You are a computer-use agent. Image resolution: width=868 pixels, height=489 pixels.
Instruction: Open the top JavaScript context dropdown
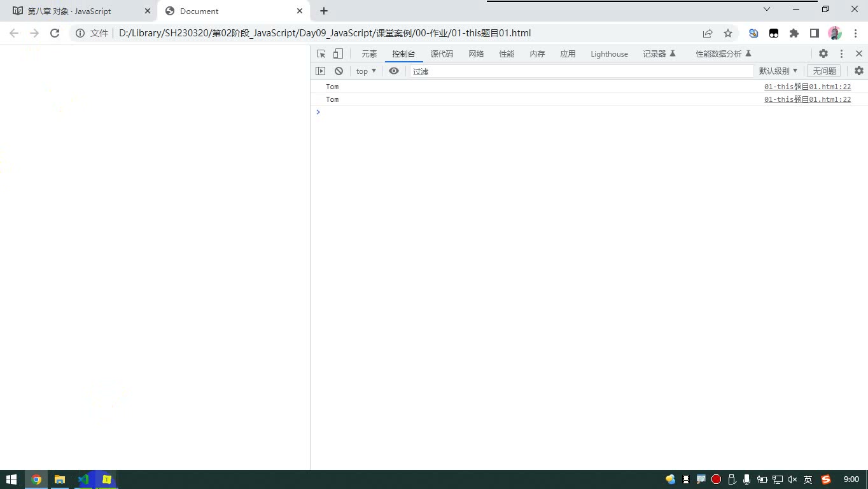click(366, 71)
